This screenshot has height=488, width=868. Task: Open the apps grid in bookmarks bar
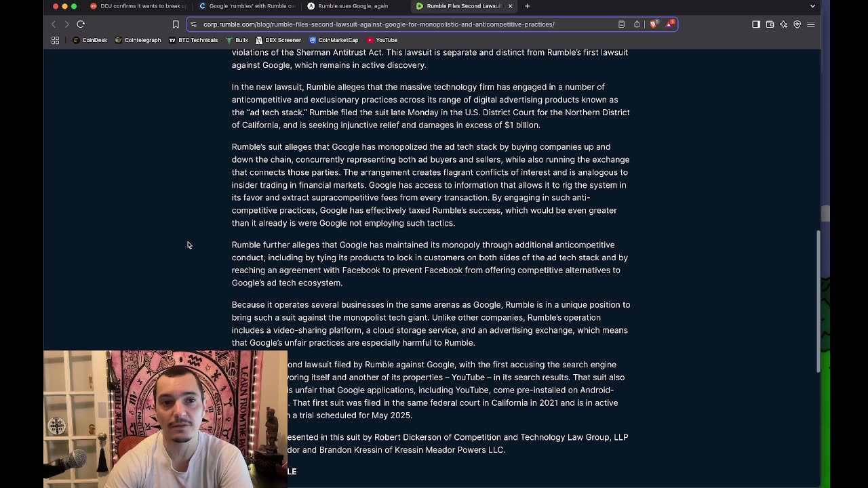(x=56, y=40)
